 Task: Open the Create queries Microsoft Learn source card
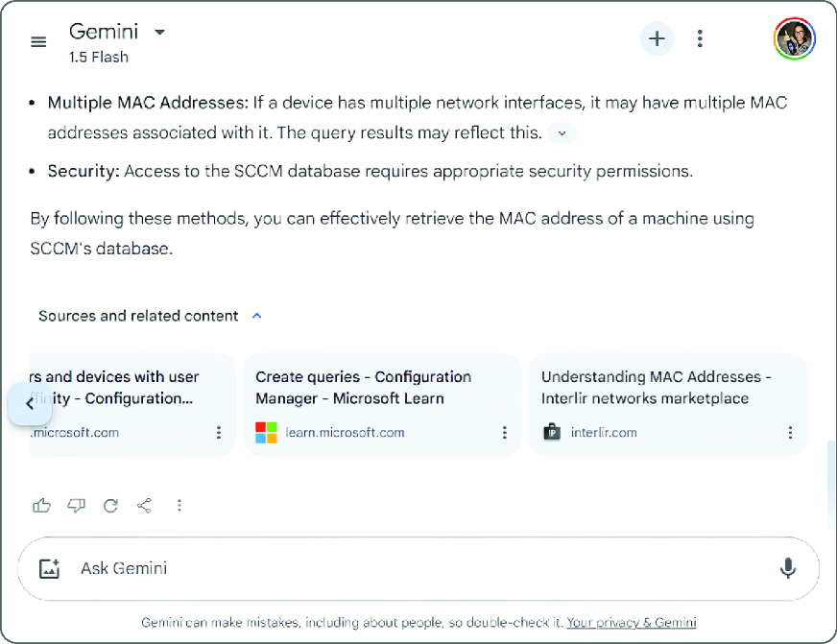click(382, 404)
